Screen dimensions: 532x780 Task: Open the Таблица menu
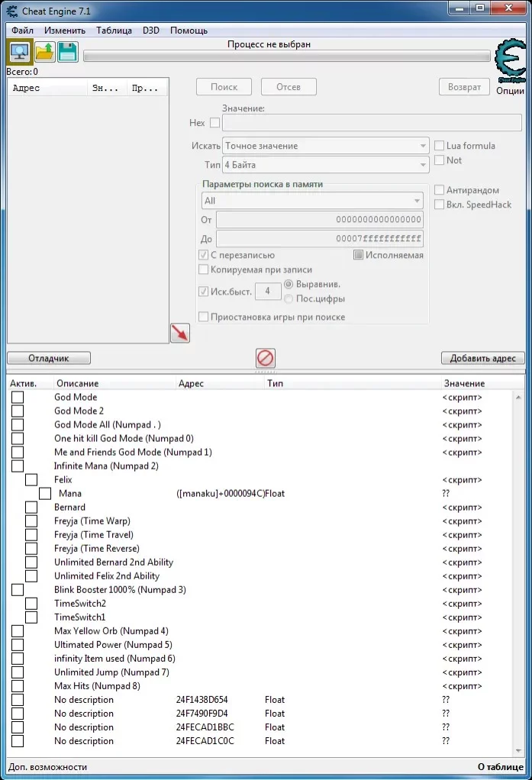[x=114, y=31]
